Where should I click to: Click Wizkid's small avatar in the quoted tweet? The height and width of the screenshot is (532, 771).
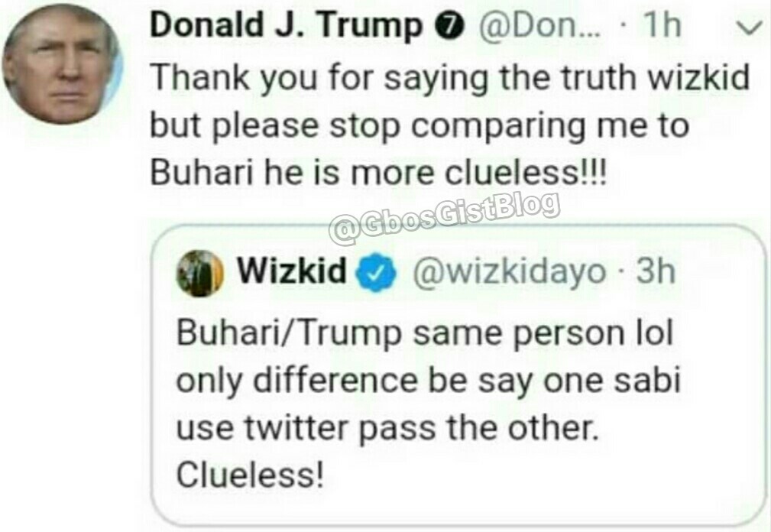click(x=199, y=274)
